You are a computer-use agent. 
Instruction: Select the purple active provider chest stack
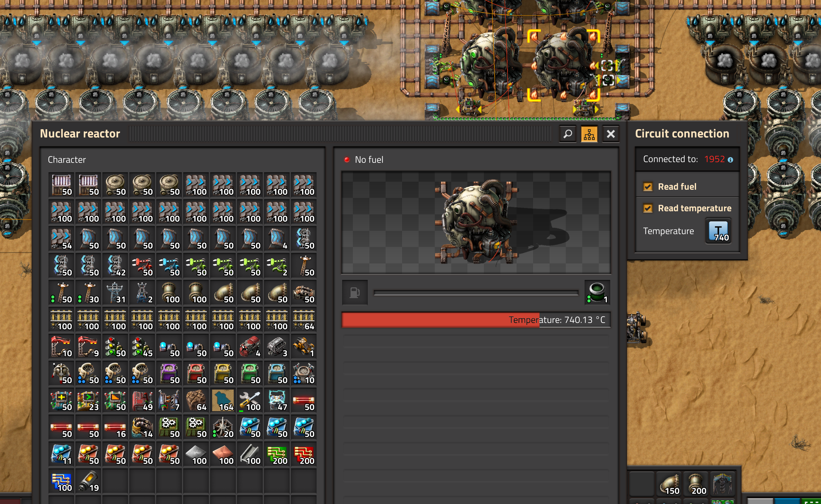coord(169,373)
